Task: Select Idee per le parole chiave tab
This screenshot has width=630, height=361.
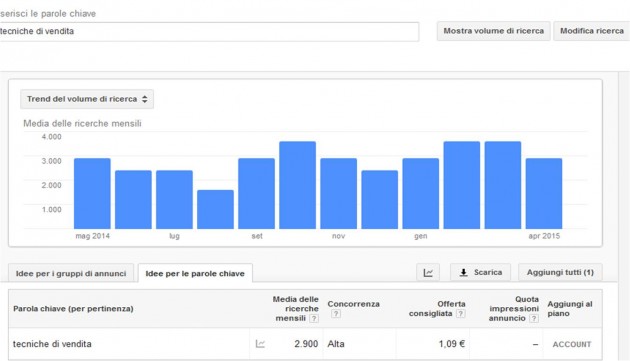Action: [195, 273]
